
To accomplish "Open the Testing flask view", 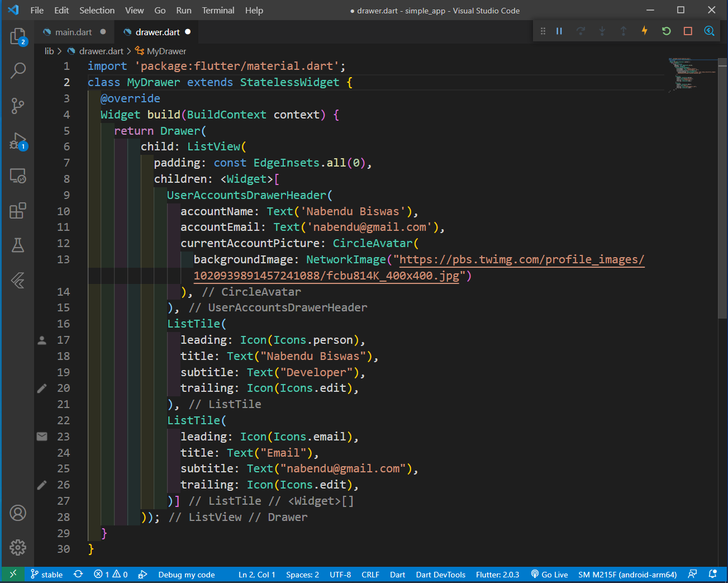I will (18, 245).
